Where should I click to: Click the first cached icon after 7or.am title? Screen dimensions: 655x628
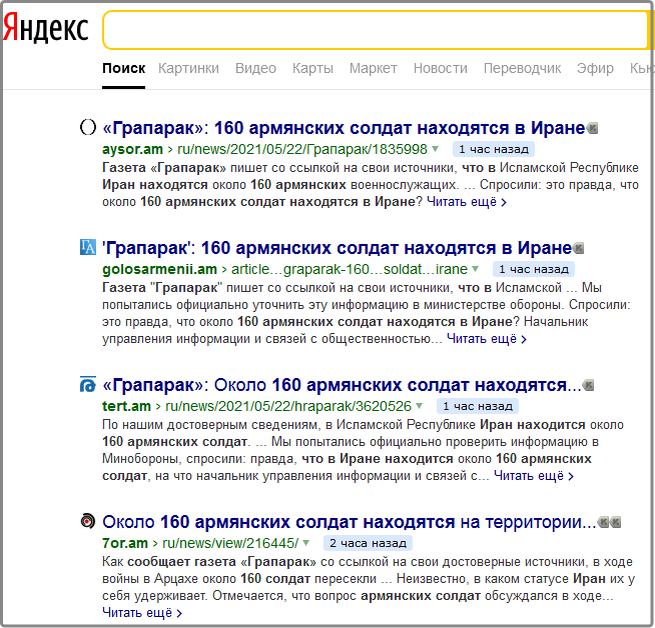coord(603,522)
